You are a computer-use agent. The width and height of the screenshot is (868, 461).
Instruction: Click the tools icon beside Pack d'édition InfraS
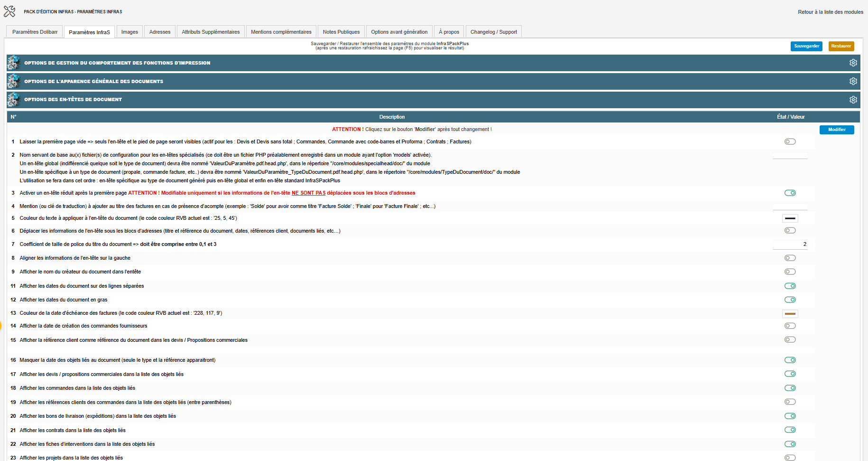point(9,11)
